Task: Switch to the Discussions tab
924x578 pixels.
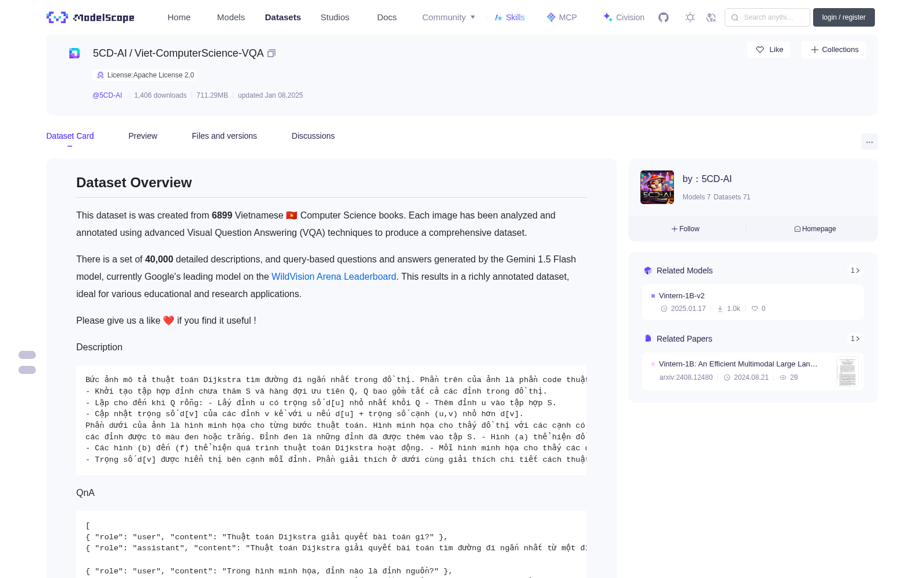Action: (x=313, y=136)
